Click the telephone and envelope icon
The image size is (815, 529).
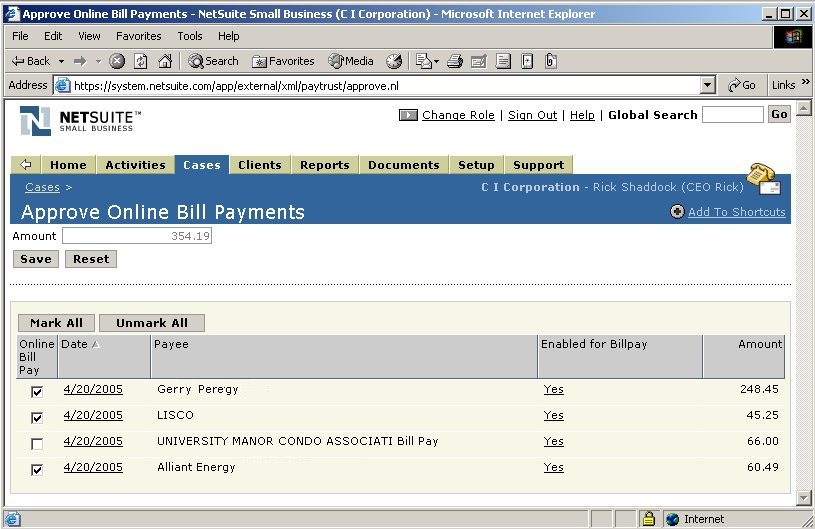tap(764, 179)
